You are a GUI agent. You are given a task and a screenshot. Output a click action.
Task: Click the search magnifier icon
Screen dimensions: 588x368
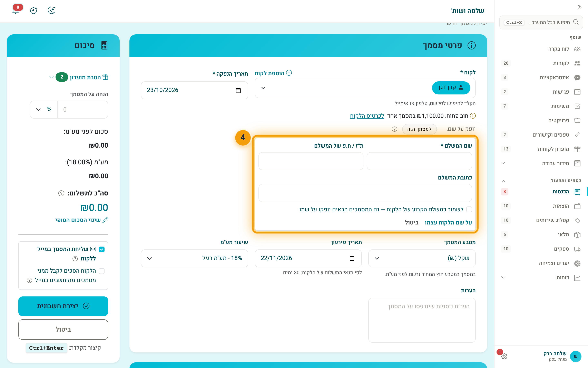pos(576,22)
